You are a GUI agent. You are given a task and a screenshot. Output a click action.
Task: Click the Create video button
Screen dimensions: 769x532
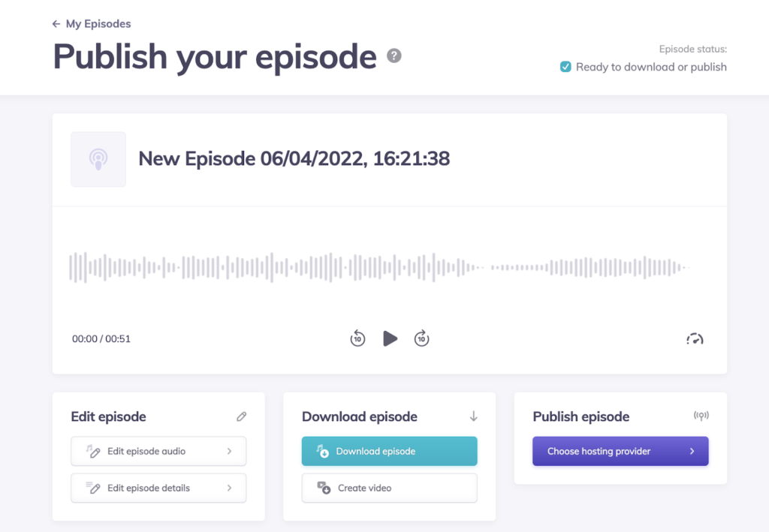pyautogui.click(x=389, y=488)
